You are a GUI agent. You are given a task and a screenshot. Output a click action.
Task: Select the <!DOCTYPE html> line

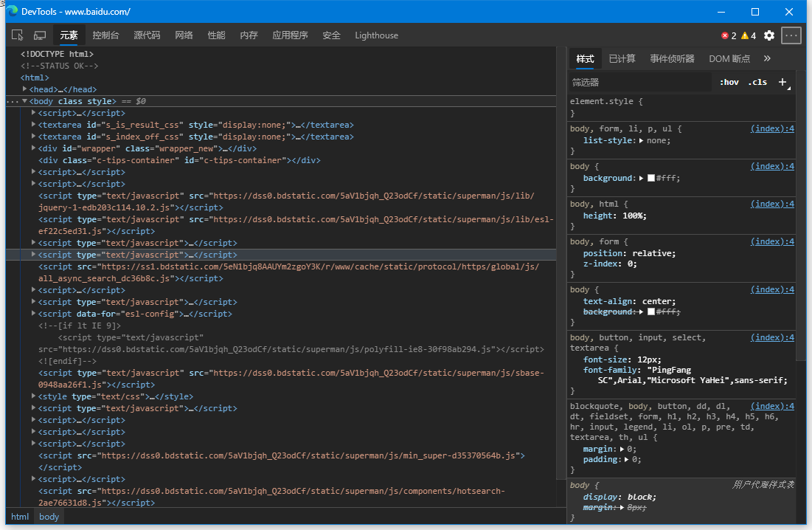click(57, 54)
